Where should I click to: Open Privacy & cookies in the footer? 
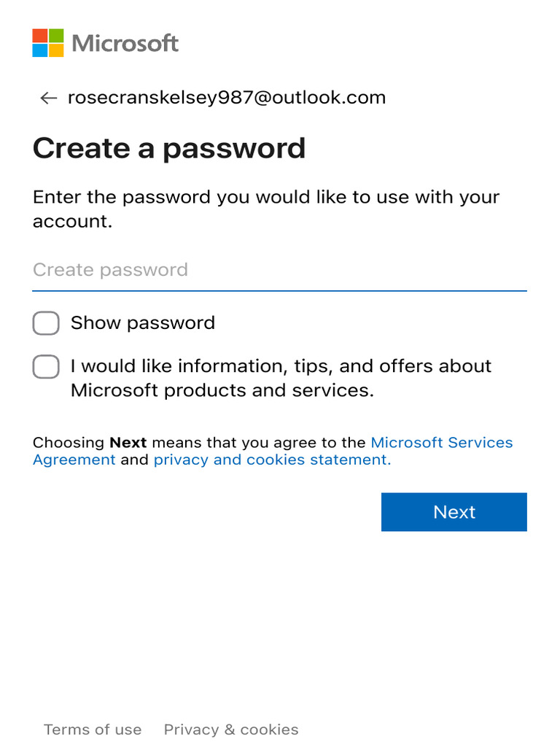(x=231, y=729)
